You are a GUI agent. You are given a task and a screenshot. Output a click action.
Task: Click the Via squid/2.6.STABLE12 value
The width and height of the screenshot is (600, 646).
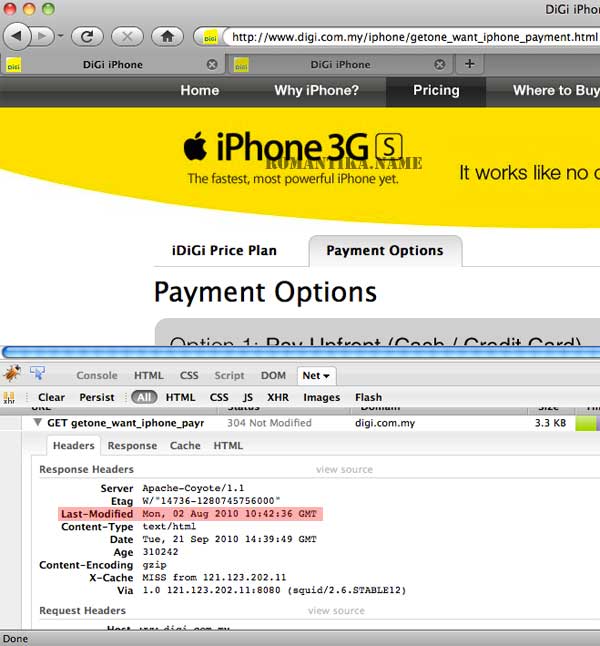[274, 590]
